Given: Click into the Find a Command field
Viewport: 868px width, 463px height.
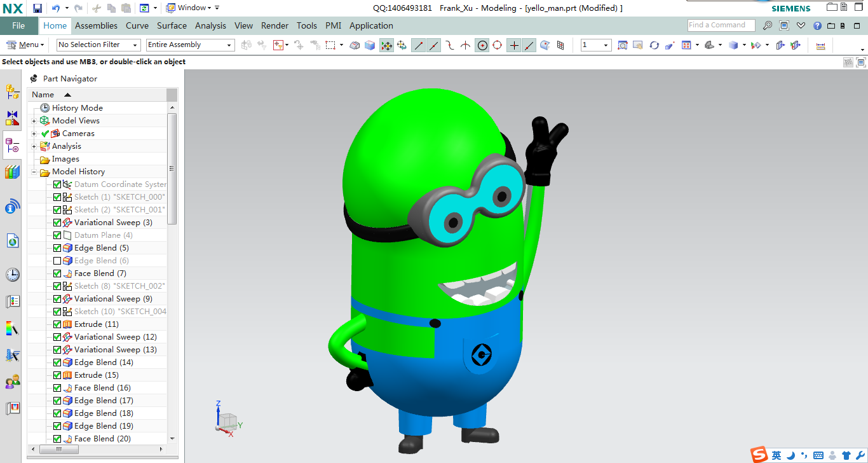Looking at the screenshot, I should click(x=721, y=25).
